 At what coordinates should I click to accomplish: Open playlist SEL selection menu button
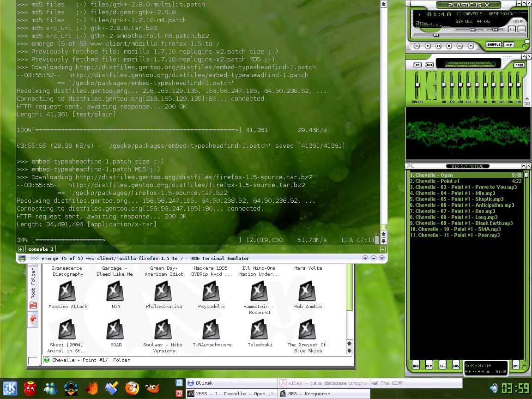pyautogui.click(x=442, y=365)
